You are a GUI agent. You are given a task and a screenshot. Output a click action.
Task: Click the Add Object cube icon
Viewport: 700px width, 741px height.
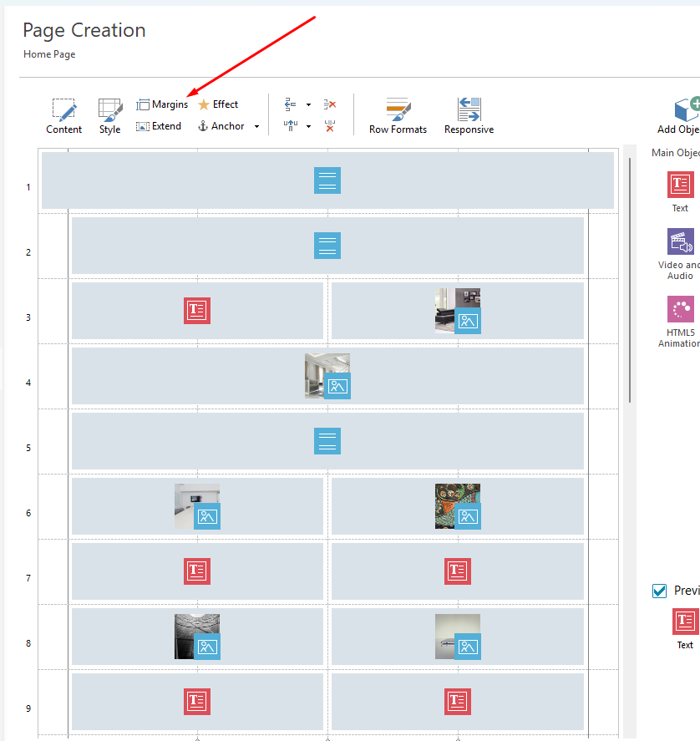pos(685,110)
